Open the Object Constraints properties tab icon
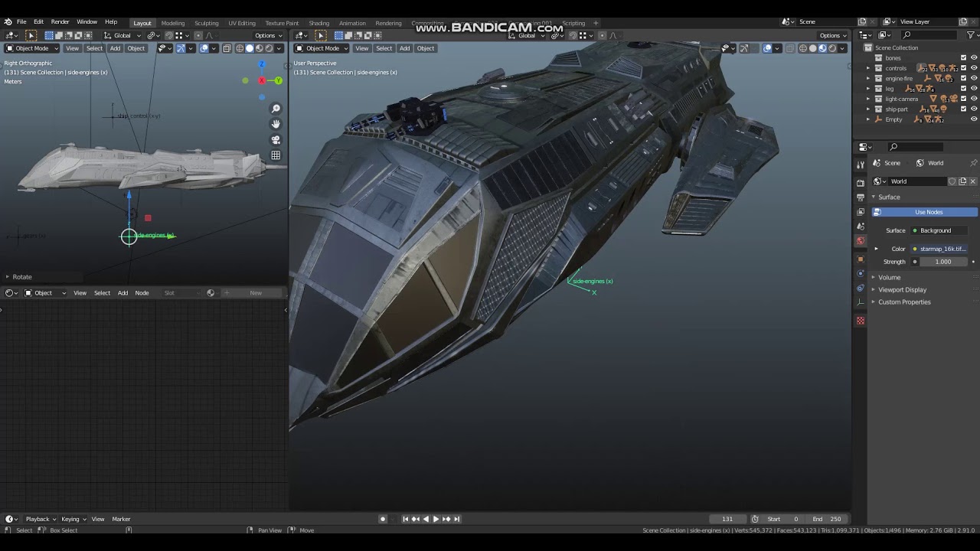Image resolution: width=980 pixels, height=551 pixels. coord(861,289)
